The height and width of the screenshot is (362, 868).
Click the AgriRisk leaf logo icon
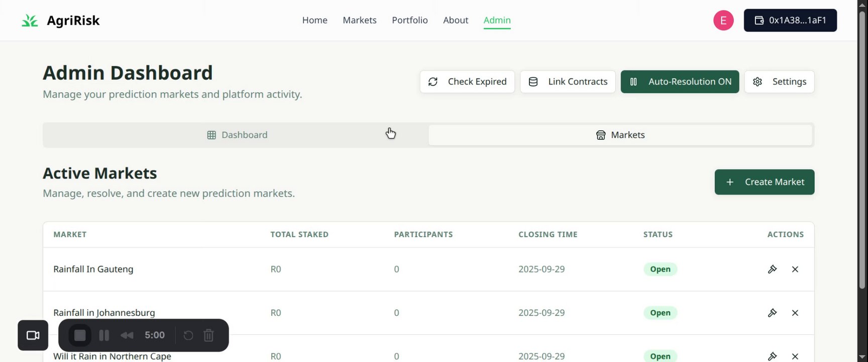(x=30, y=21)
